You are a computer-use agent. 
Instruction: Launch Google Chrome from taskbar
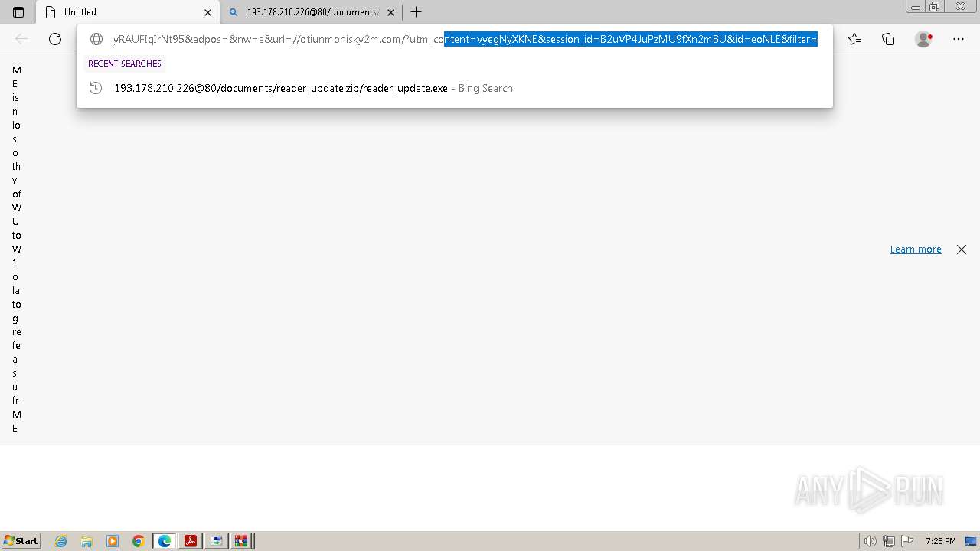[x=139, y=541]
